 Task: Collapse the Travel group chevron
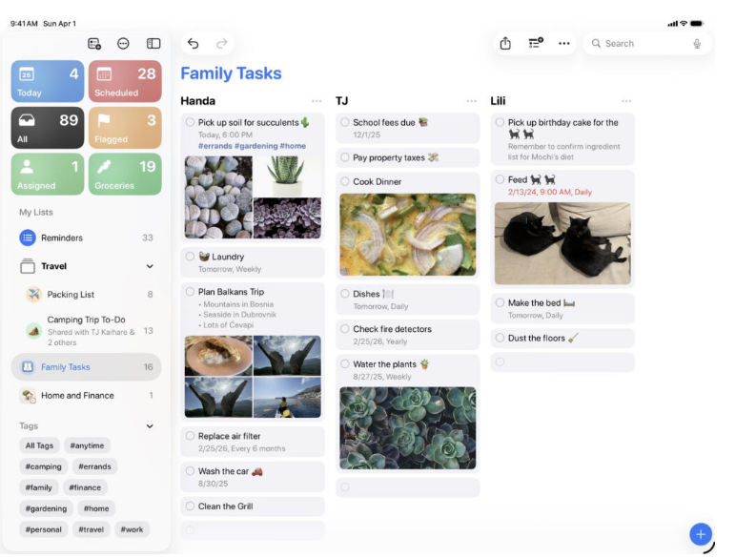[150, 267]
